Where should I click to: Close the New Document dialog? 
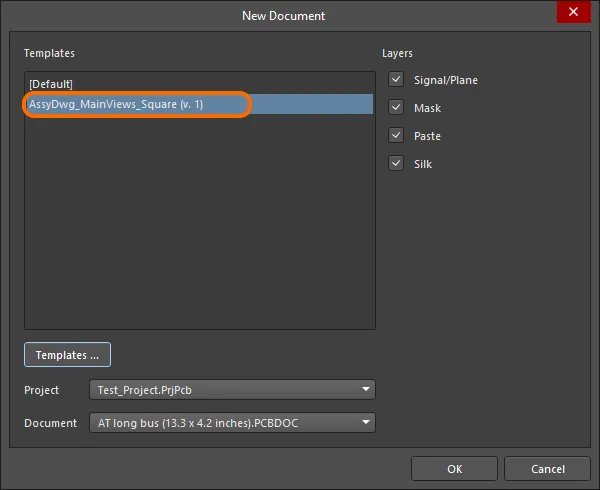[573, 12]
